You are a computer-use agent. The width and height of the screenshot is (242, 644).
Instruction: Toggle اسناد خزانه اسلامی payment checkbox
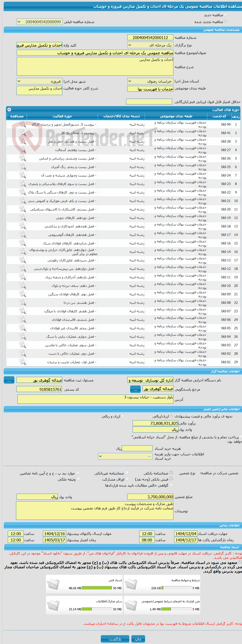pyautogui.click(x=240, y=436)
